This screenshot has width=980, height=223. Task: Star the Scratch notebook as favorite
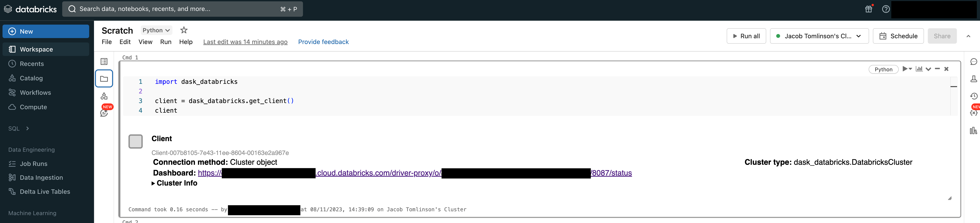(x=184, y=30)
